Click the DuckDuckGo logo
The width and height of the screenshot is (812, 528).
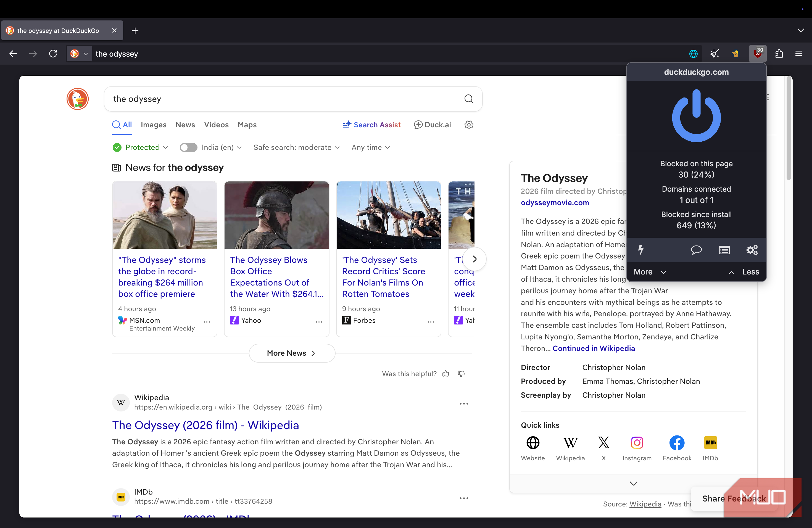pos(77,99)
